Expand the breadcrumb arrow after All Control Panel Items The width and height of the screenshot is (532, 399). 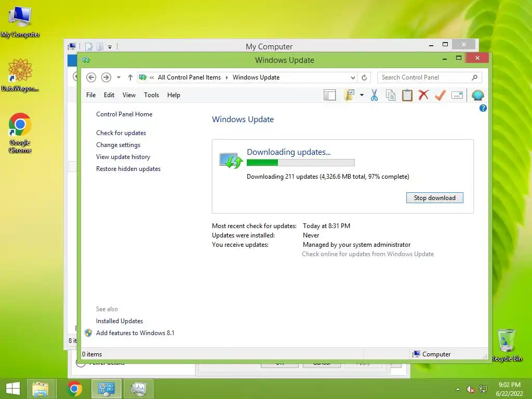[x=227, y=77]
